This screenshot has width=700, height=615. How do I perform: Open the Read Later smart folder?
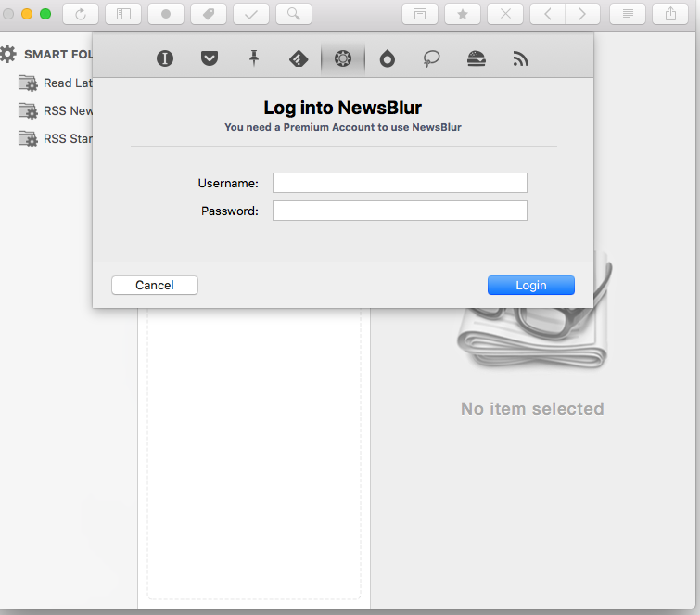[x=55, y=83]
